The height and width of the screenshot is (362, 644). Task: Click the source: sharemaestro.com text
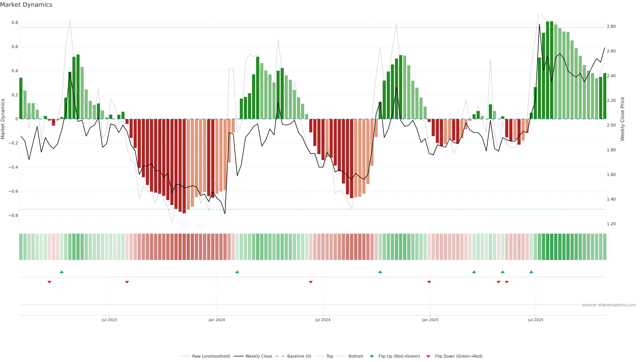click(x=609, y=305)
